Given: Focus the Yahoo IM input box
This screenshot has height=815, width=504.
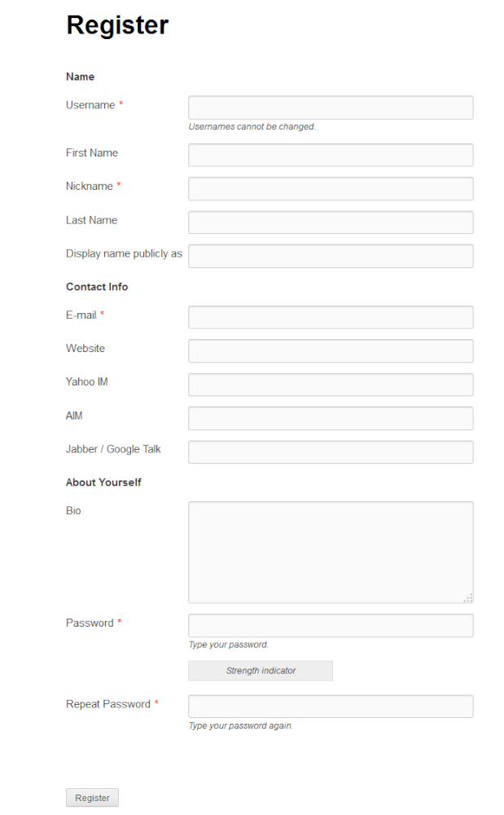Looking at the screenshot, I should pyautogui.click(x=331, y=385).
